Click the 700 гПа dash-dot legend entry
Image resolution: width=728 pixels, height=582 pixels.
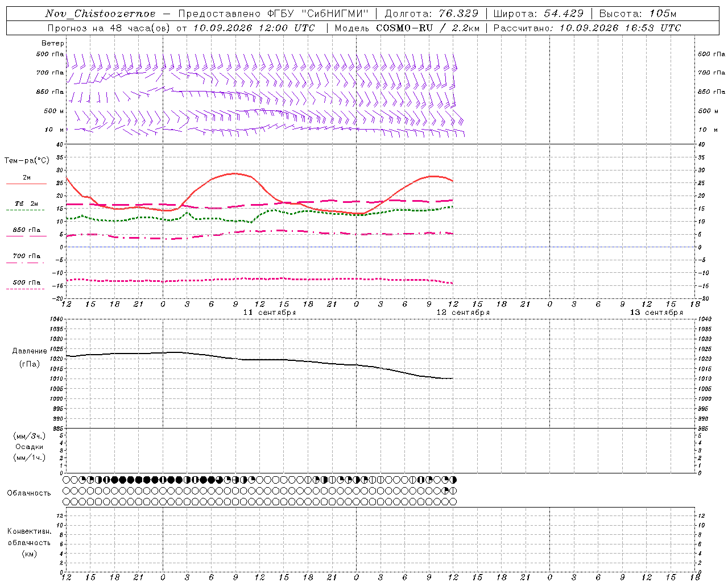(x=26, y=259)
